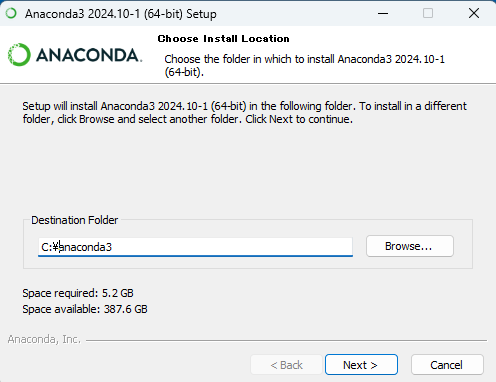
Task: Click the Choose Install Location heading
Action: (x=223, y=39)
